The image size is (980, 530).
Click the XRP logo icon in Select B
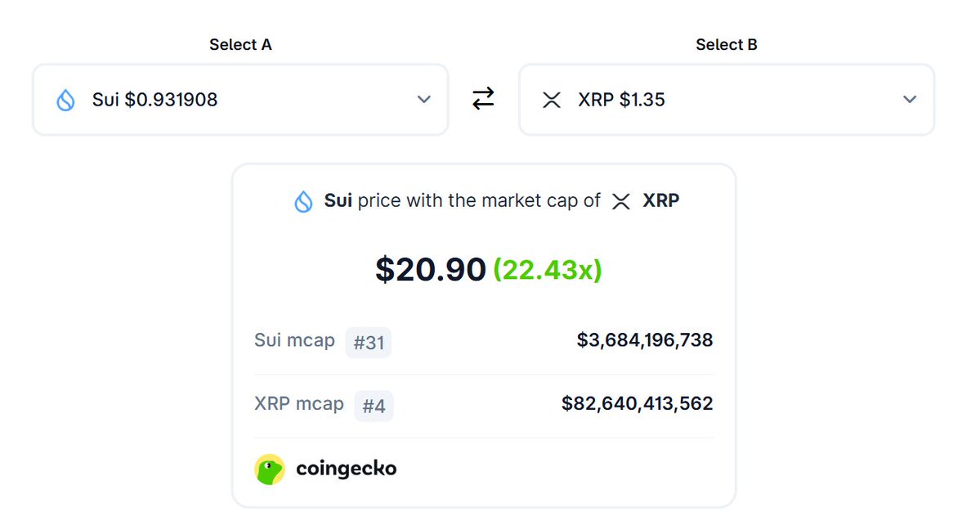(552, 100)
